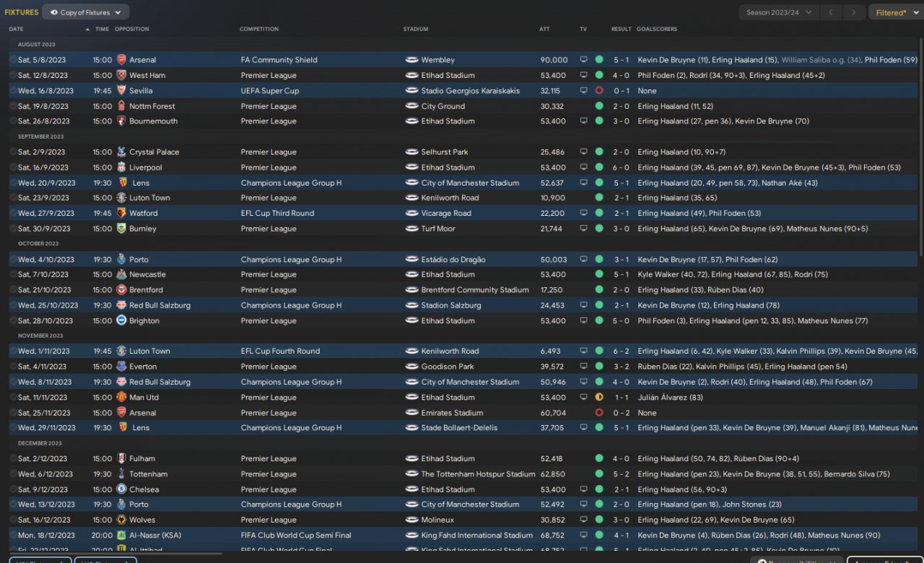
Task: Click the stadium icon beside Wembley
Action: 412,60
